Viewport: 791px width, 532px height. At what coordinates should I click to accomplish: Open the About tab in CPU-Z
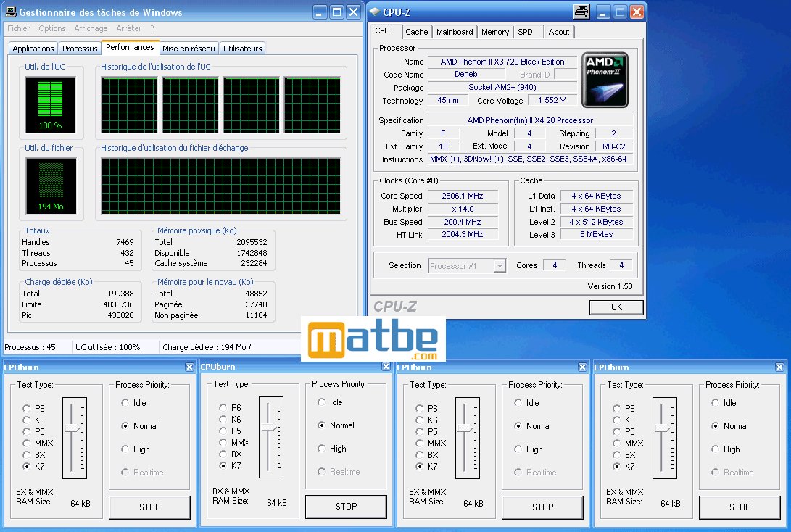tap(559, 33)
